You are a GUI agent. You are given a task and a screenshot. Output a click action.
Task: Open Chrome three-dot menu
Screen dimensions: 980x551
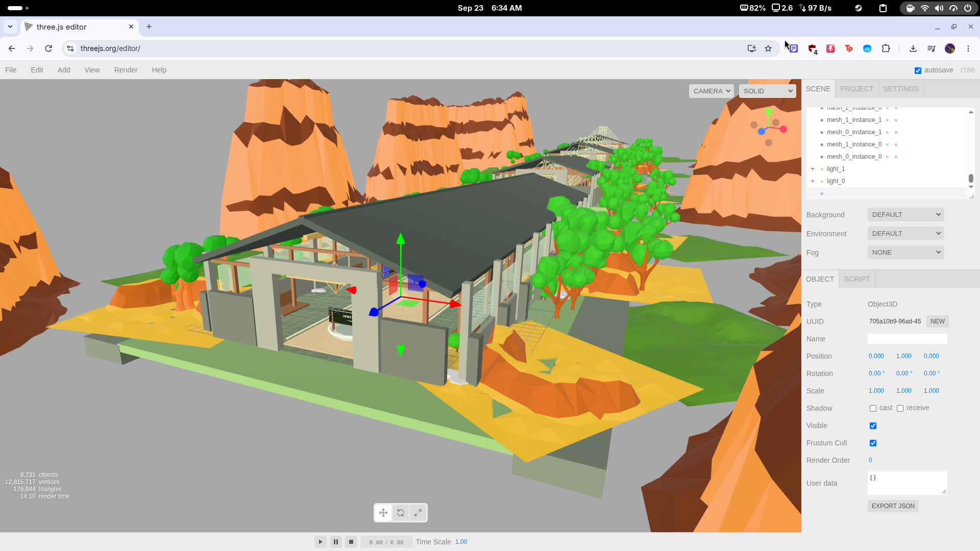(x=968, y=48)
